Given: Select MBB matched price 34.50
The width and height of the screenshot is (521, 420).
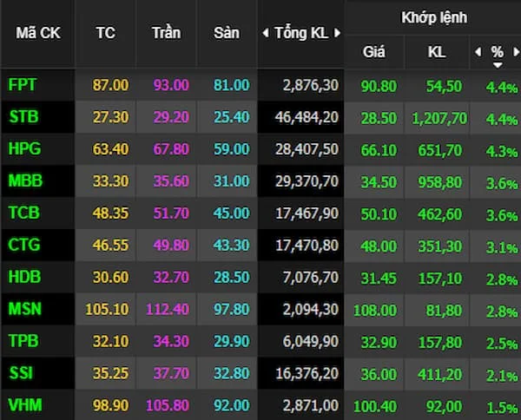Looking at the screenshot, I should click(x=379, y=182).
